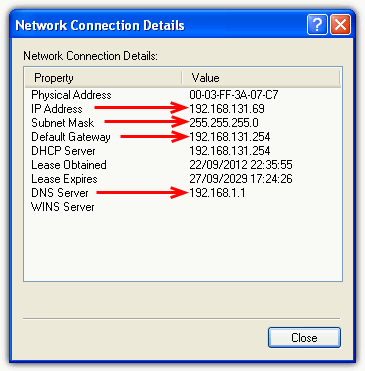Click the subnet mask value 255.255.255.0
365x371 pixels.
(x=224, y=123)
